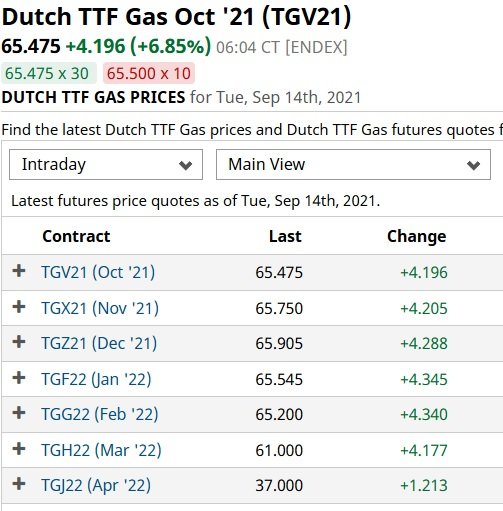Sort table by Change column header
Viewport: 503px width, 511px height.
(x=417, y=237)
